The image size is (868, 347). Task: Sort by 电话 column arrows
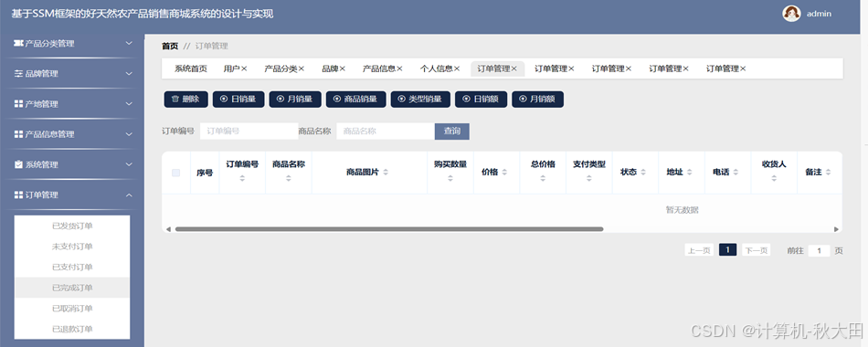coord(736,172)
